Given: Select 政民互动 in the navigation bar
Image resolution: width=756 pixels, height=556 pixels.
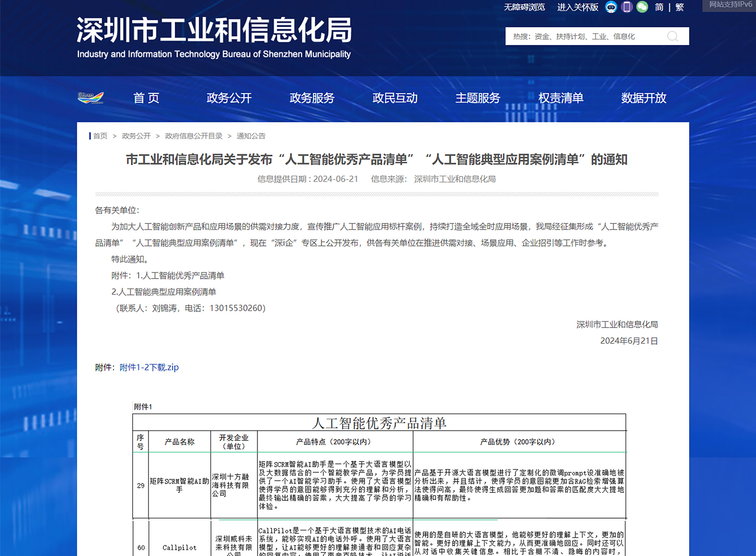Looking at the screenshot, I should pos(395,98).
